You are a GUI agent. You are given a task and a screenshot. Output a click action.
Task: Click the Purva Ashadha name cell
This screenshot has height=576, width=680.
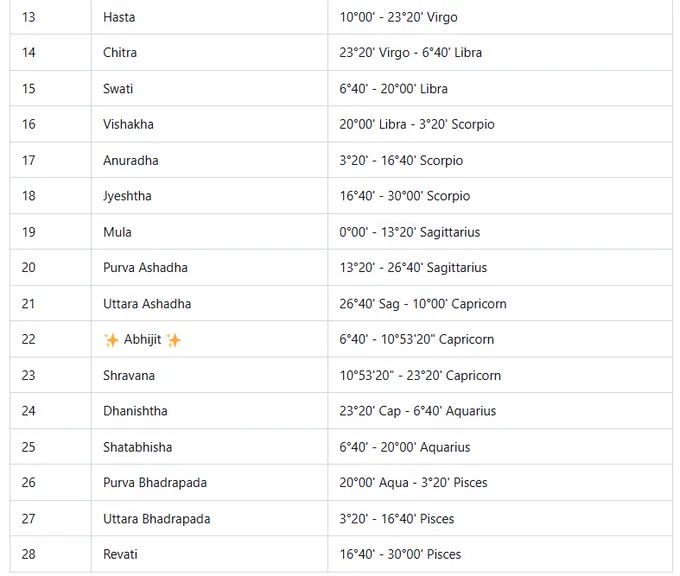coord(209,267)
